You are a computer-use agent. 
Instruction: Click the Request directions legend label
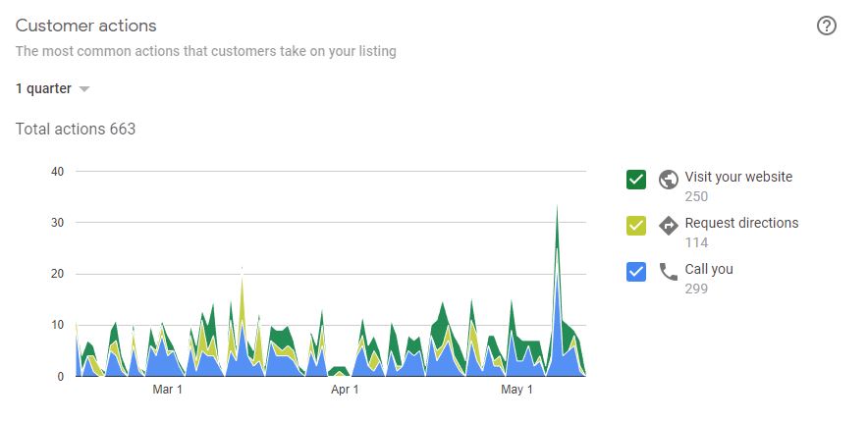[741, 223]
